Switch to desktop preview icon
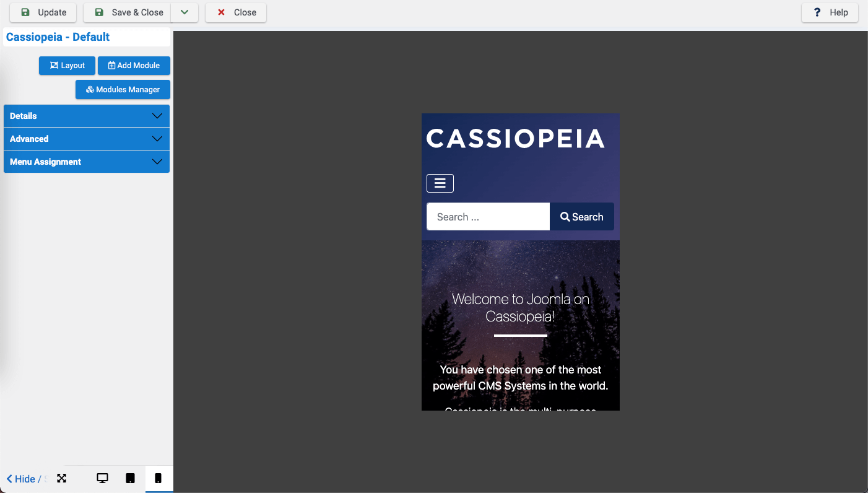868x493 pixels. tap(103, 478)
